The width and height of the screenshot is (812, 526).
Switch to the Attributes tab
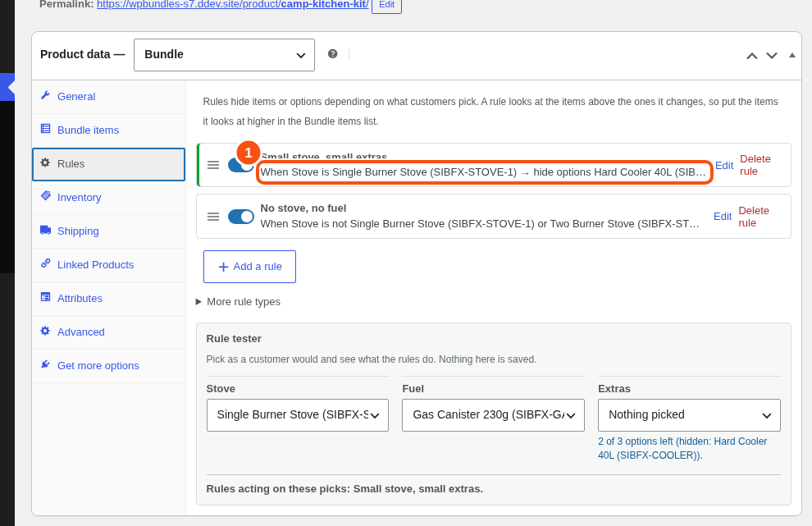(x=109, y=299)
